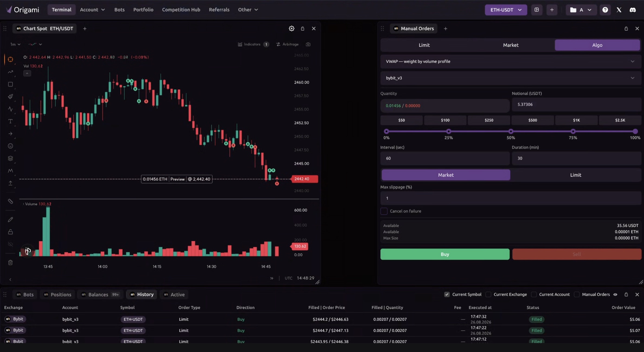Select the crosshair cursor tool
This screenshot has width=644, height=352.
pyautogui.click(x=10, y=59)
